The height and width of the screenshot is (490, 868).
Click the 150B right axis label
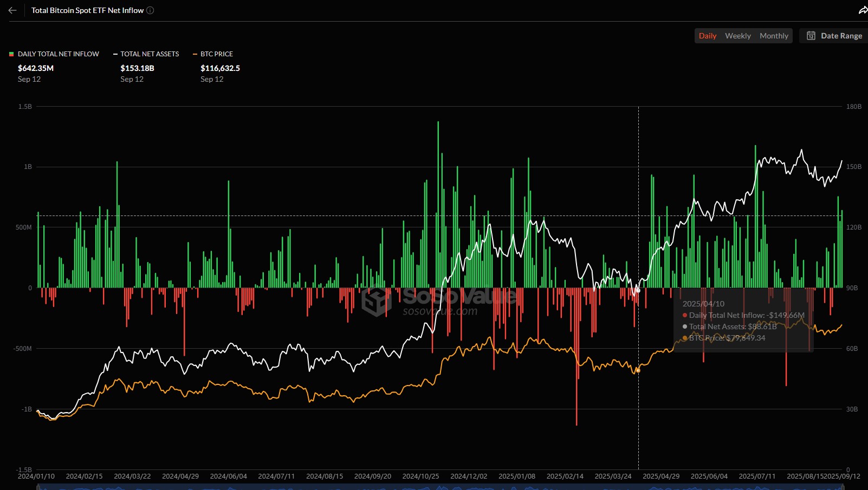click(854, 167)
